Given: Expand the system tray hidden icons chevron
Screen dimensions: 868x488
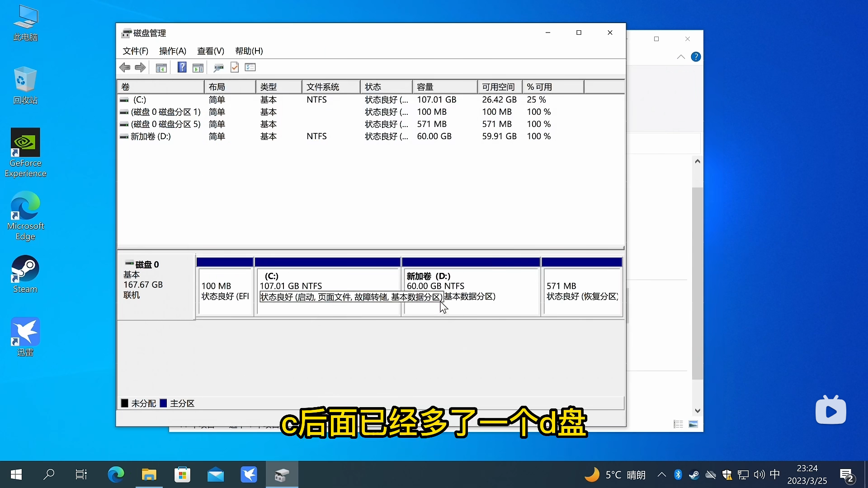Looking at the screenshot, I should [661, 474].
